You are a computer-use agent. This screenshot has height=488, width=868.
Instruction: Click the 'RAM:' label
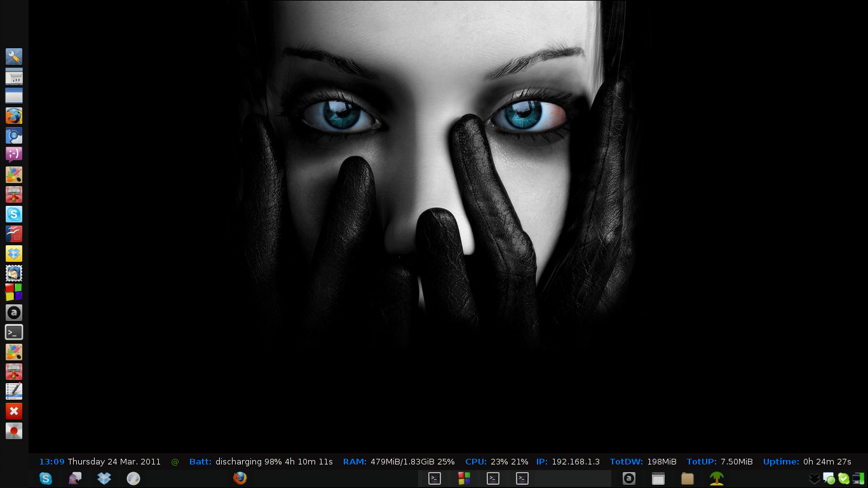(355, 462)
